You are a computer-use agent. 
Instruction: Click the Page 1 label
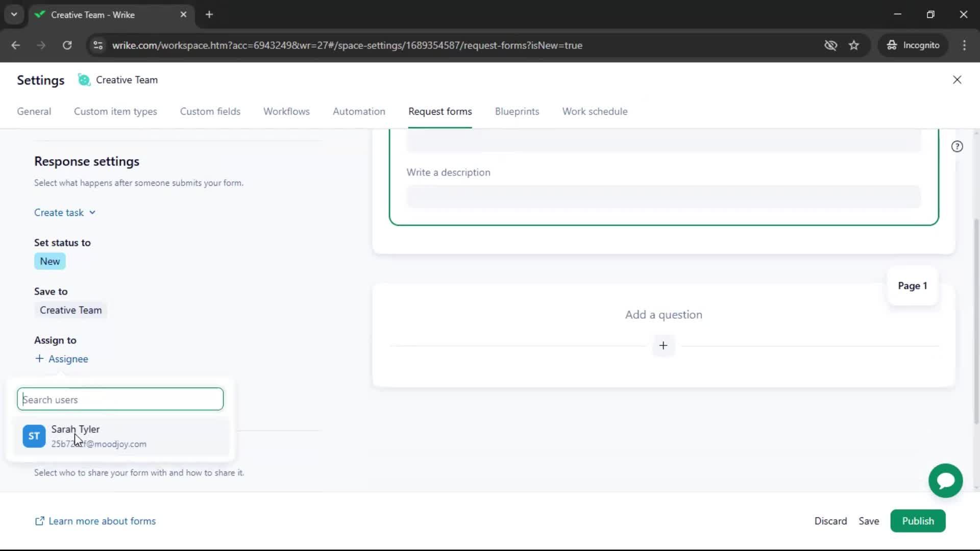point(913,286)
